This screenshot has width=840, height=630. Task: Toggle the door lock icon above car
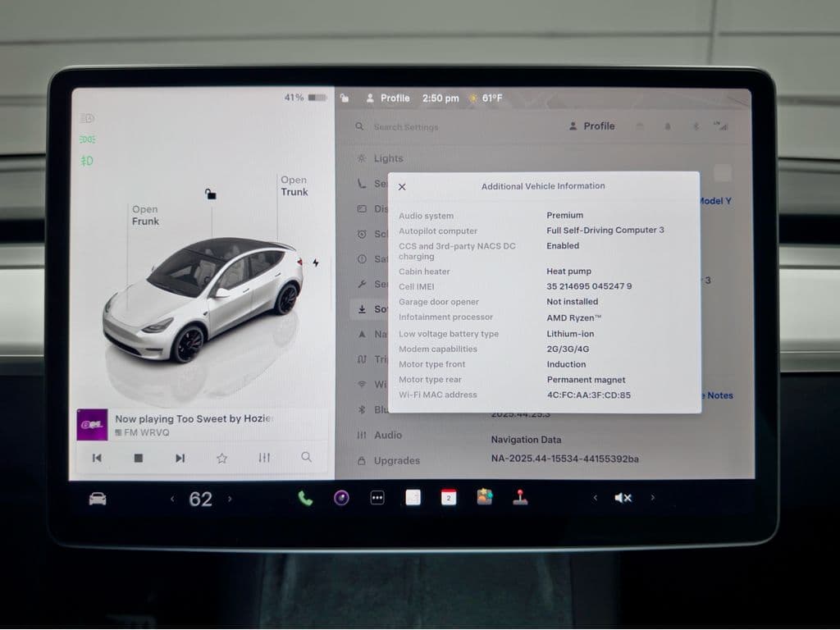click(211, 194)
